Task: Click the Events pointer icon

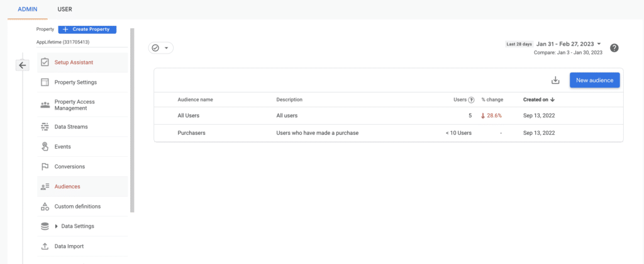Action: [45, 147]
